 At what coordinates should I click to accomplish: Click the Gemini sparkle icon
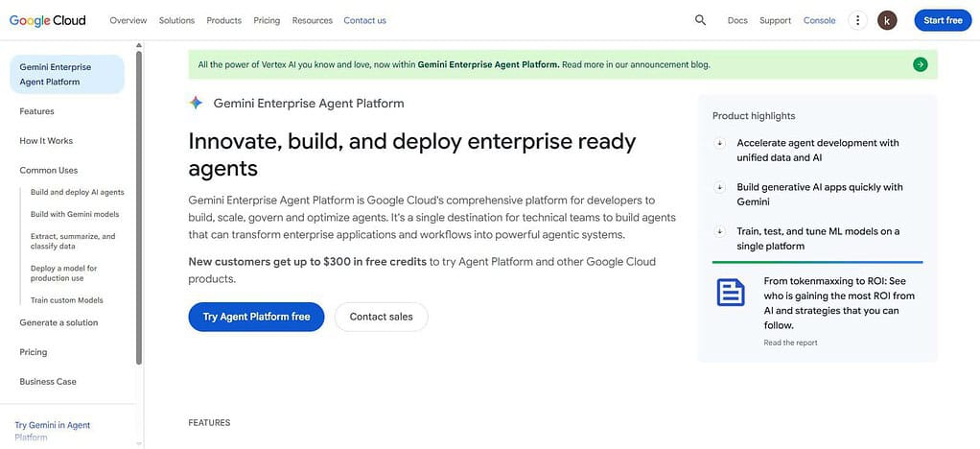(197, 104)
